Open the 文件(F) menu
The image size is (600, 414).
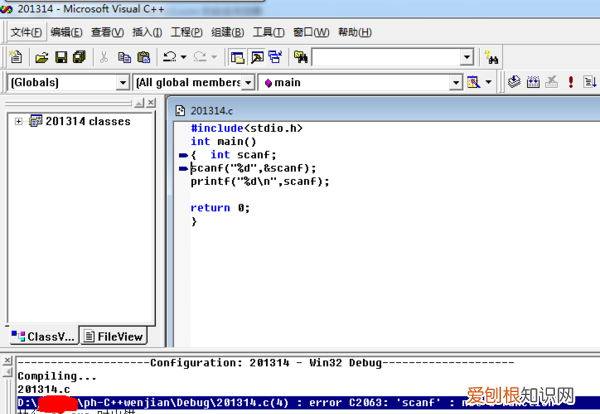coord(26,32)
